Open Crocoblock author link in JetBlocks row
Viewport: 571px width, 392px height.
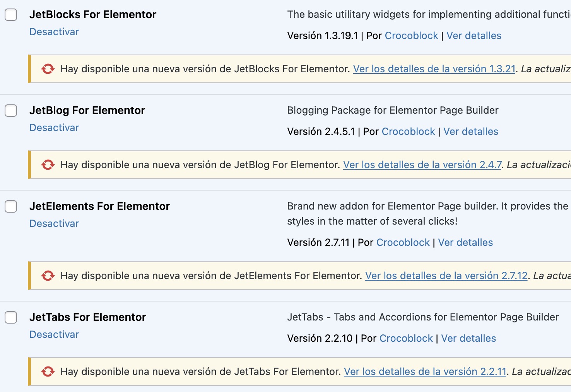pyautogui.click(x=411, y=36)
